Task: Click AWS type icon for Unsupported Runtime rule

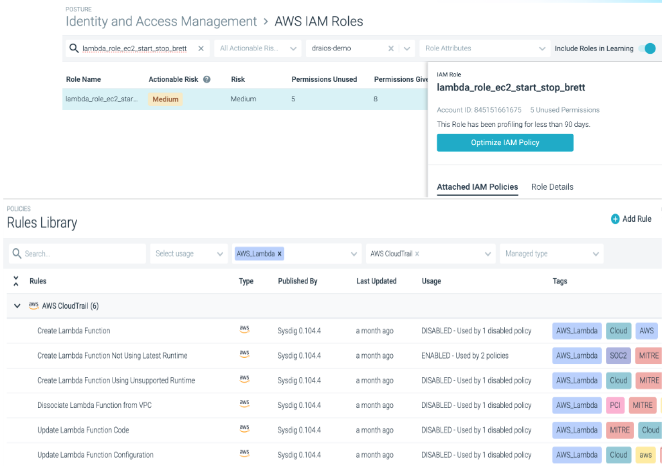Action: 244,379
